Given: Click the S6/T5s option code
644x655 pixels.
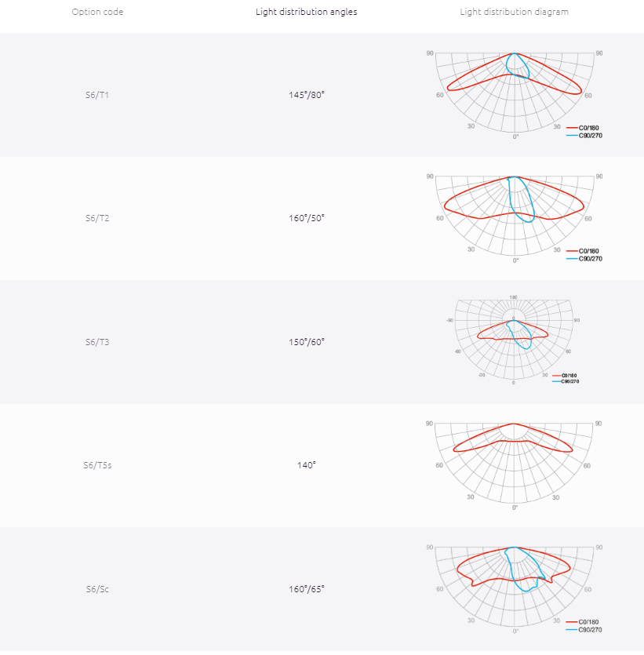Looking at the screenshot, I should pyautogui.click(x=97, y=465).
